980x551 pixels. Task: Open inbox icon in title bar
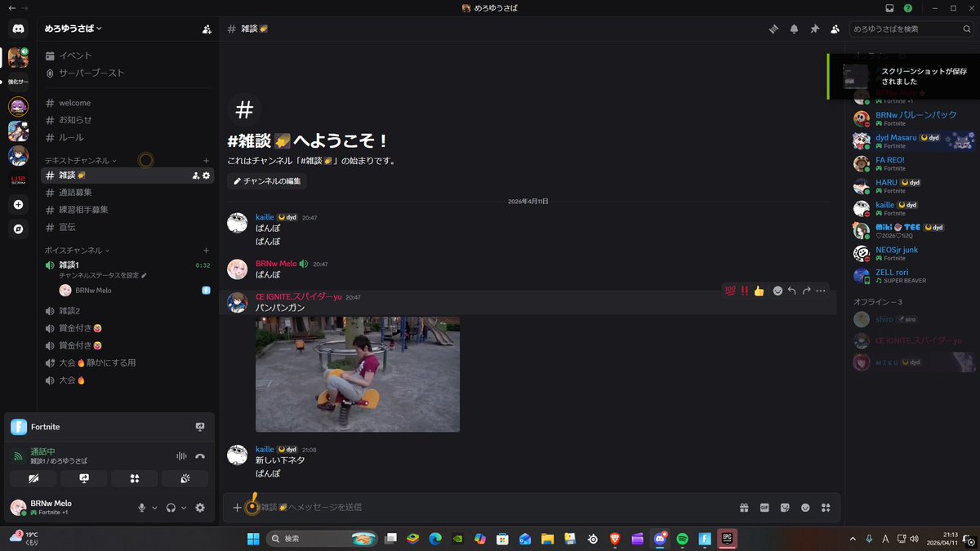[x=890, y=7]
